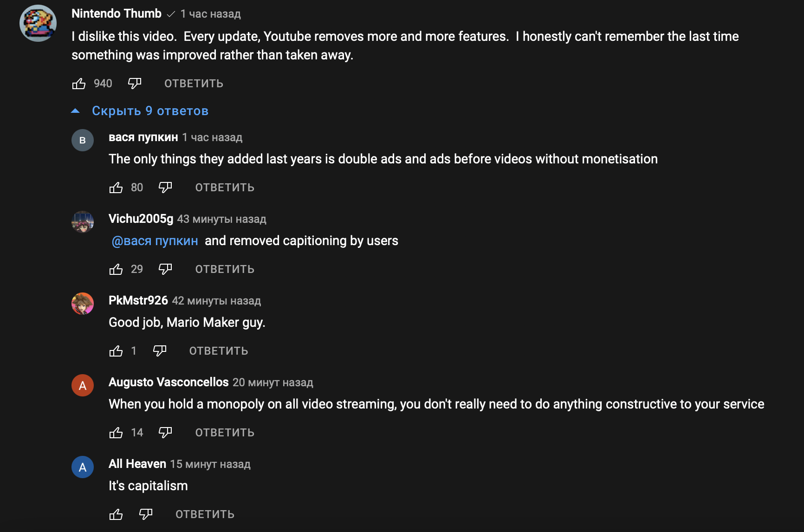The image size is (804, 532).
Task: Dislike PkMstr926's Mario Maker reply
Action: point(160,351)
